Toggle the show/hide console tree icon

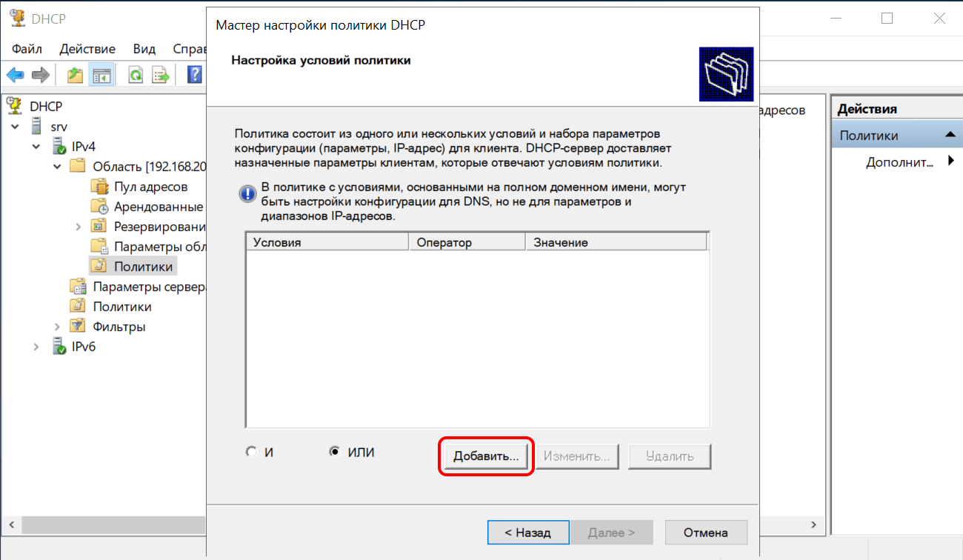[101, 75]
